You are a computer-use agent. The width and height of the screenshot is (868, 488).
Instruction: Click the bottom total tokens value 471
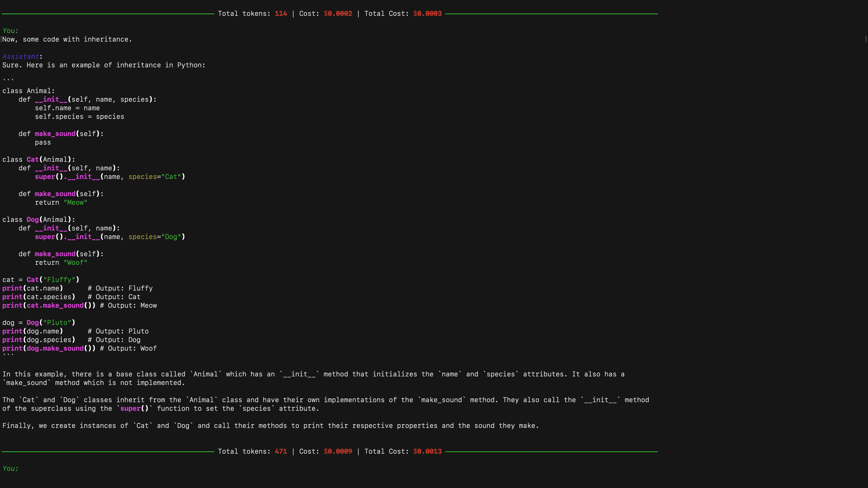pos(281,451)
